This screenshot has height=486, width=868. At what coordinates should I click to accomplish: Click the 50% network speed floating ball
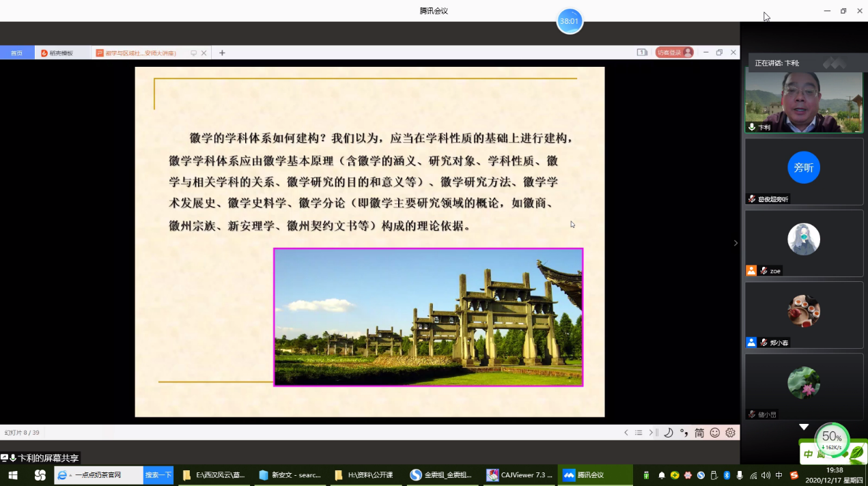coord(831,439)
